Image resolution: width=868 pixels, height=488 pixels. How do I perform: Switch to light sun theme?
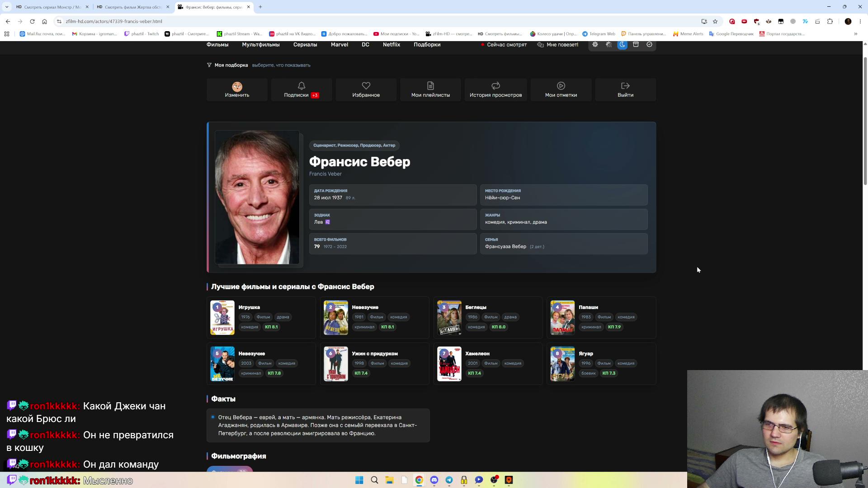pos(595,45)
